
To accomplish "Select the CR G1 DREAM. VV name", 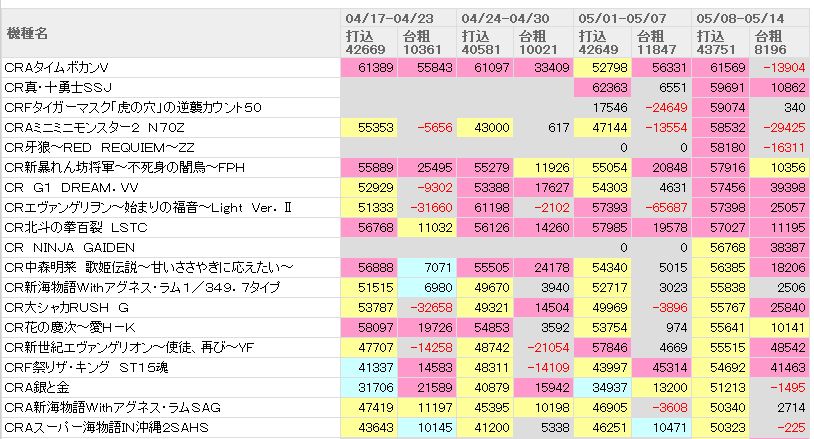I will pyautogui.click(x=72, y=187).
